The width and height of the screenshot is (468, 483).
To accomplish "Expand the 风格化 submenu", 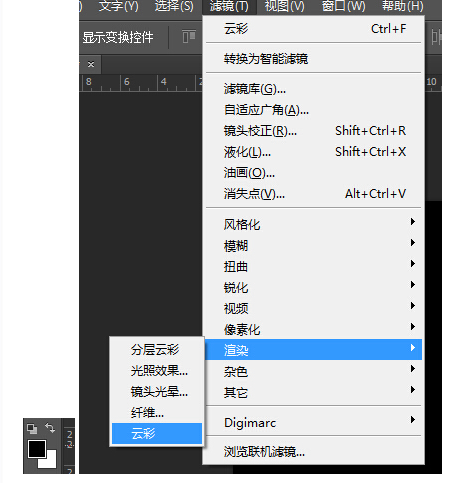I will tap(314, 224).
